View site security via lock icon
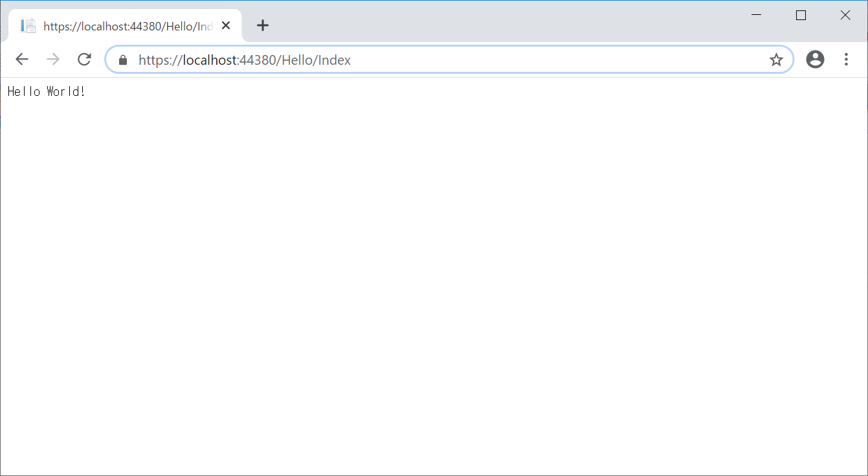This screenshot has height=476, width=868. tap(123, 60)
